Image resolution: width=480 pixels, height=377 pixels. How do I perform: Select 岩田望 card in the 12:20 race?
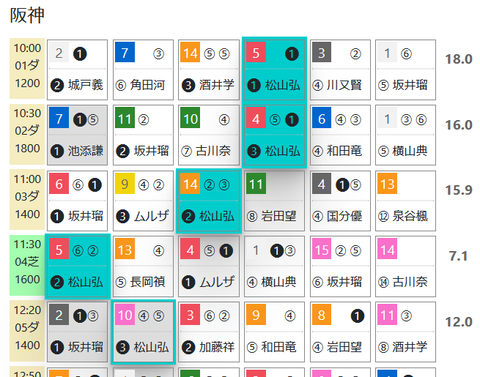(340, 332)
